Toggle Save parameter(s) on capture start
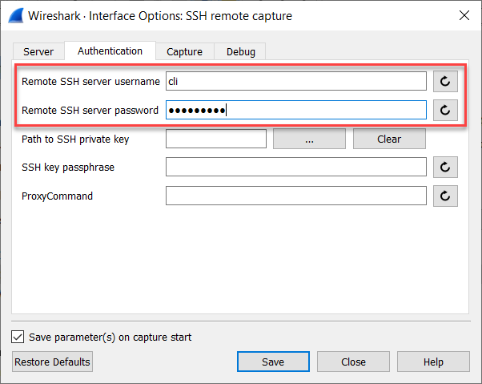This screenshot has width=482, height=384. click(17, 337)
